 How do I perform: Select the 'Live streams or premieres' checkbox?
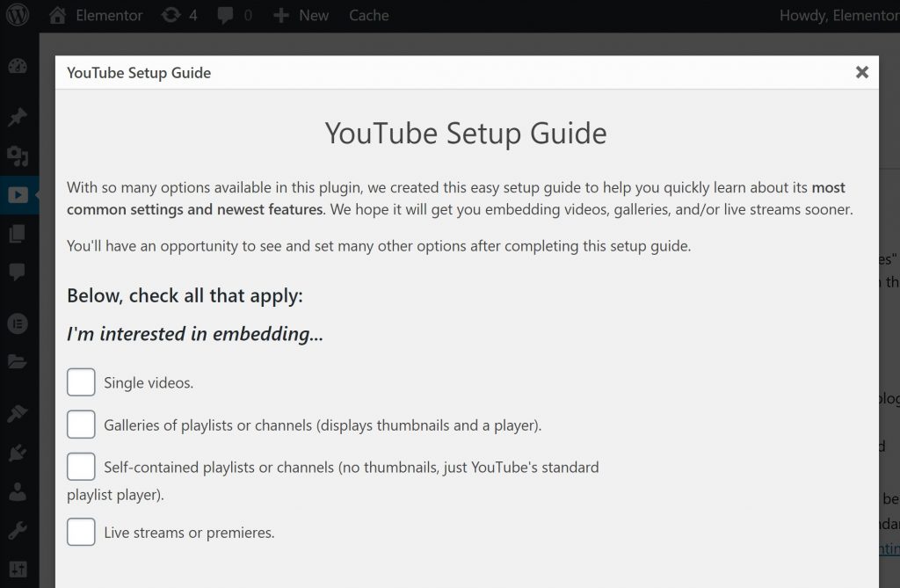pyautogui.click(x=81, y=532)
